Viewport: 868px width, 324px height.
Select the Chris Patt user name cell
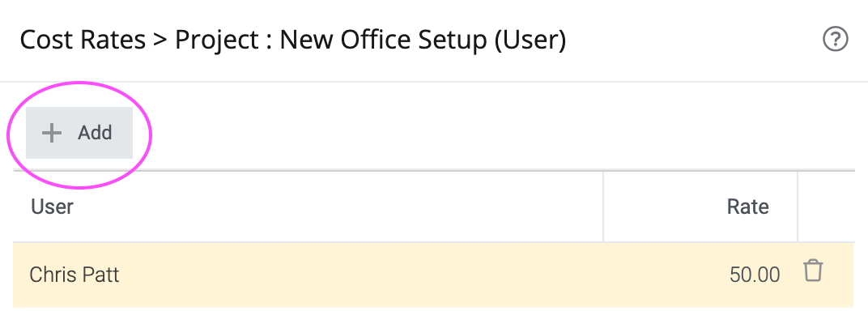click(74, 275)
